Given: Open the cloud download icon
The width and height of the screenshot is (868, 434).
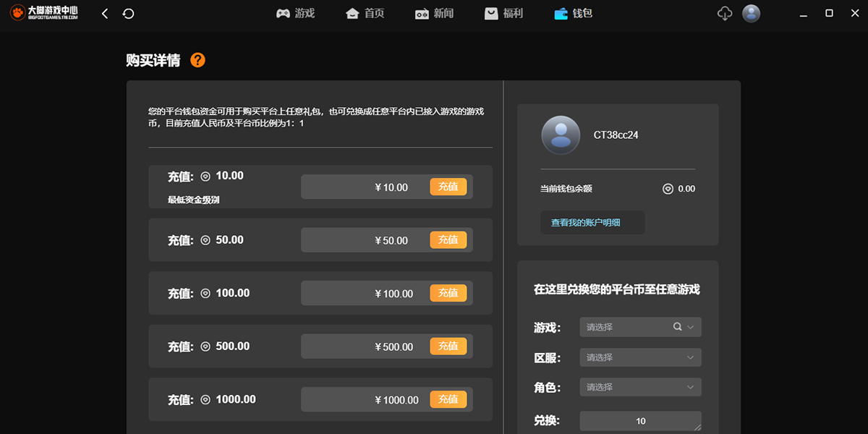Looking at the screenshot, I should pos(725,14).
